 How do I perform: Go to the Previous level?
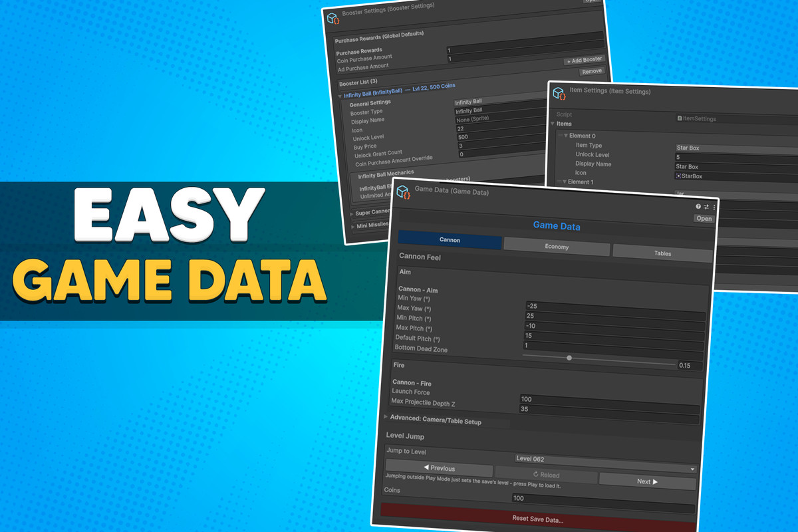pos(439,468)
